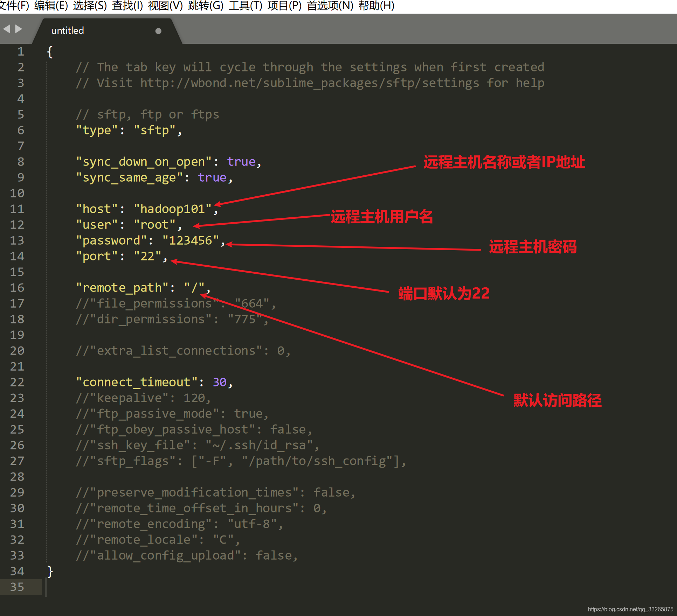Click the previous tab left arrow
Image resolution: width=677 pixels, height=616 pixels.
(7, 29)
